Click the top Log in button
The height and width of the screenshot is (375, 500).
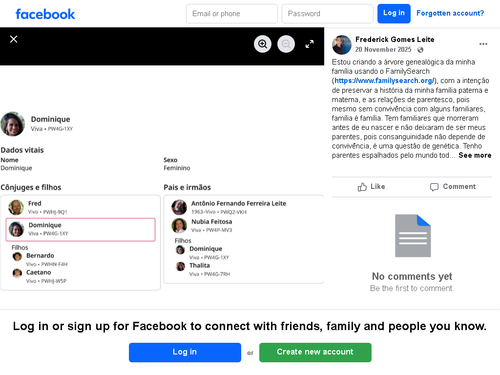click(394, 13)
